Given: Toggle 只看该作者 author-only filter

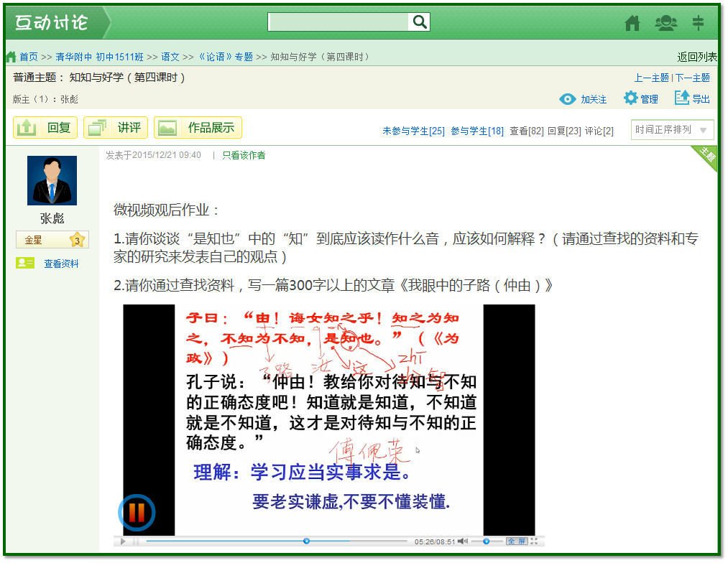Looking at the screenshot, I should [x=244, y=155].
